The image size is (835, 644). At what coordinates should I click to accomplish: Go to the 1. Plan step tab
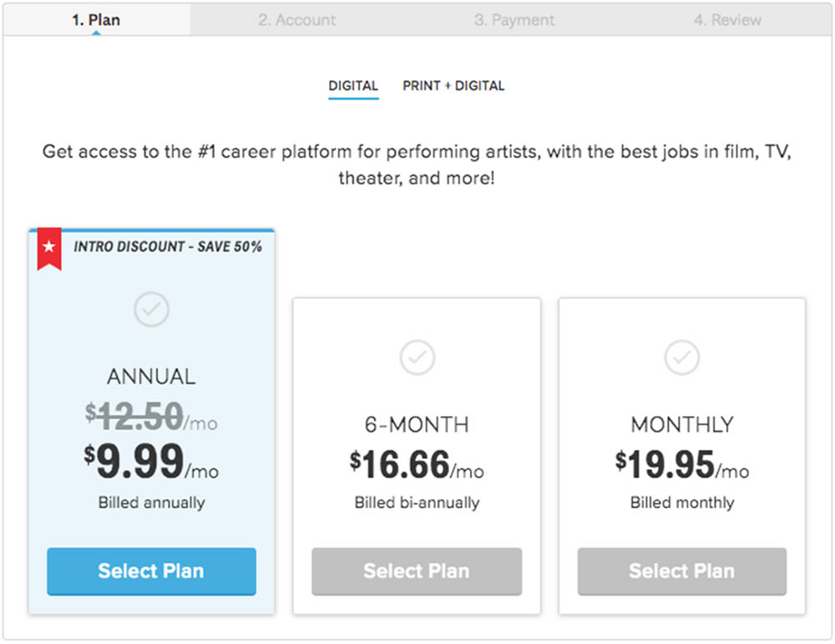coord(96,19)
